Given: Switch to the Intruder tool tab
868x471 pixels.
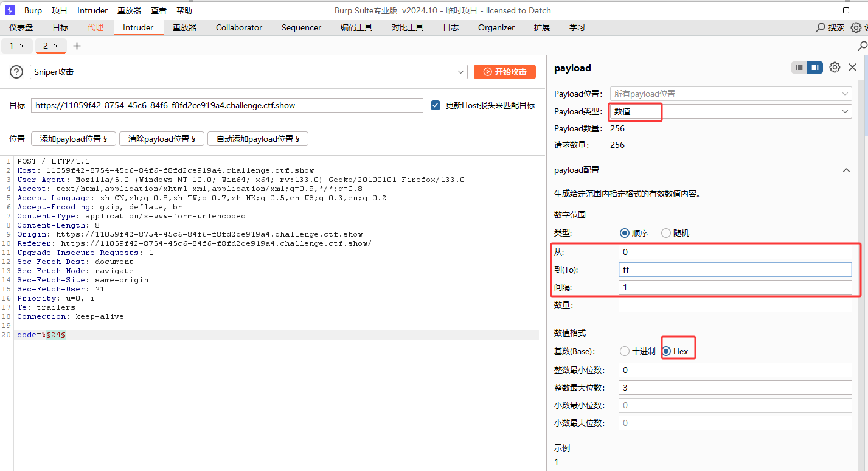Looking at the screenshot, I should tap(138, 27).
